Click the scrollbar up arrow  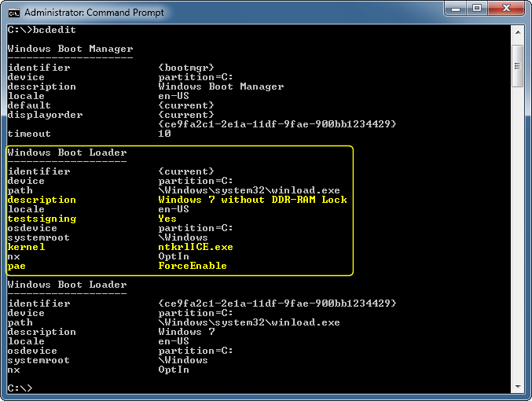[518, 31]
